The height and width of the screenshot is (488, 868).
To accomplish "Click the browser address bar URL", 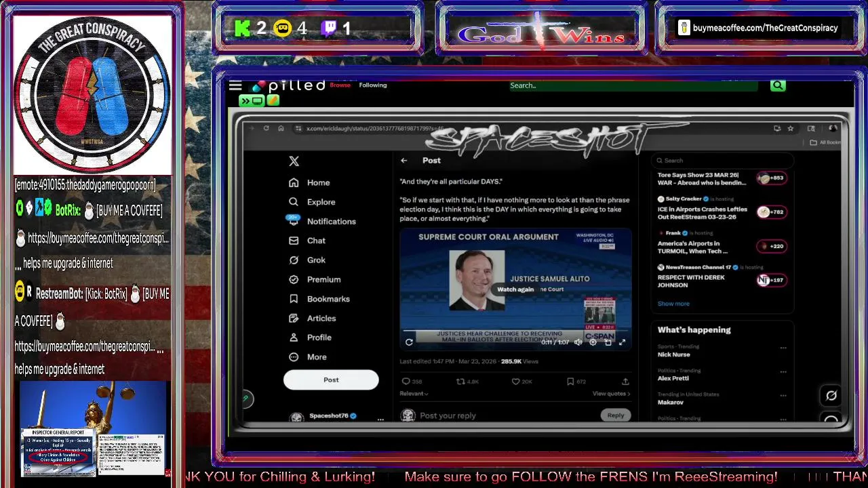I will click(374, 128).
